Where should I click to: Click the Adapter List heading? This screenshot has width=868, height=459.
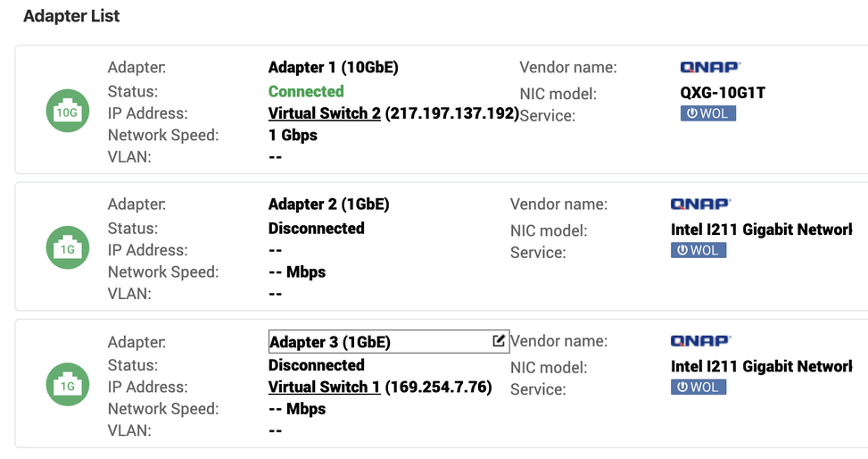tap(71, 16)
